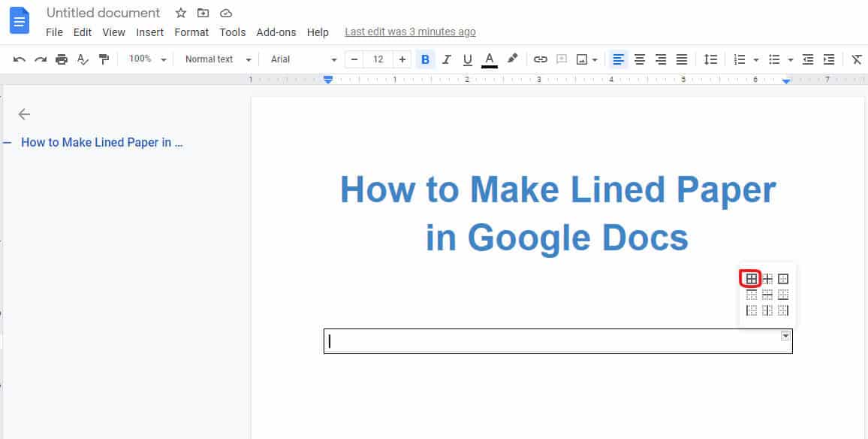Viewport: 868px width, 439px height.
Task: Click the move-to-folder icon beside the title
Action: pyautogui.click(x=203, y=13)
